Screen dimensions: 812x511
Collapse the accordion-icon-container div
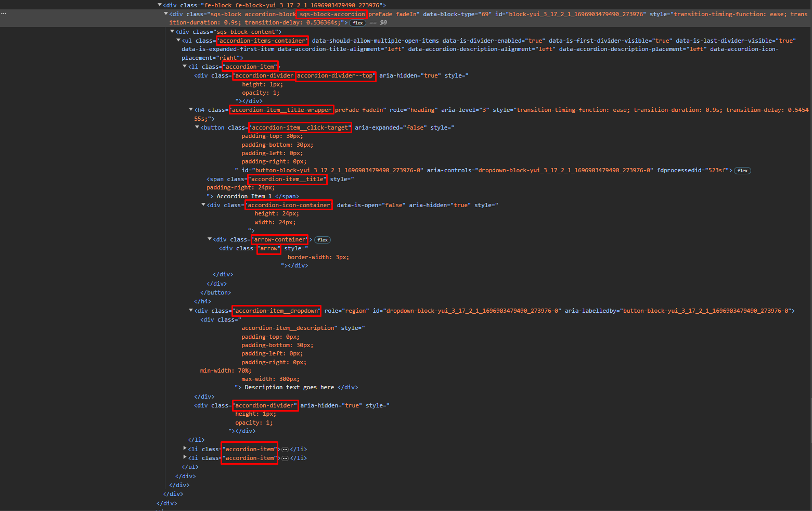pos(203,205)
